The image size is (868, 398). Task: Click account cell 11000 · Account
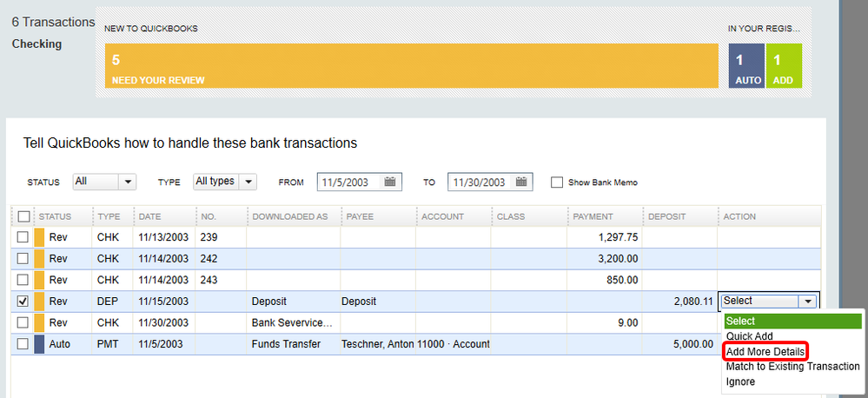pos(454,344)
